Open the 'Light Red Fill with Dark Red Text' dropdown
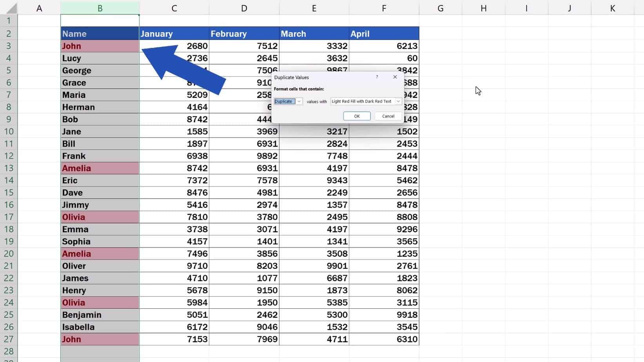Image resolution: width=644 pixels, height=362 pixels. [x=398, y=101]
